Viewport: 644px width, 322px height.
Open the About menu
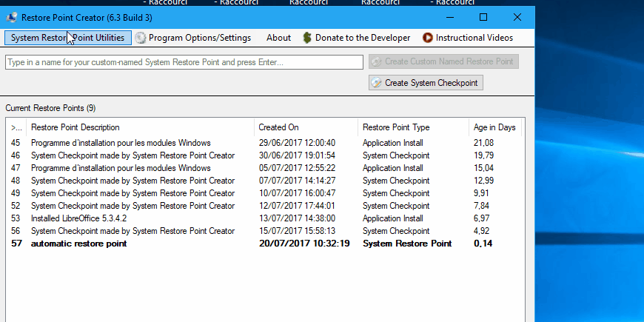point(278,38)
